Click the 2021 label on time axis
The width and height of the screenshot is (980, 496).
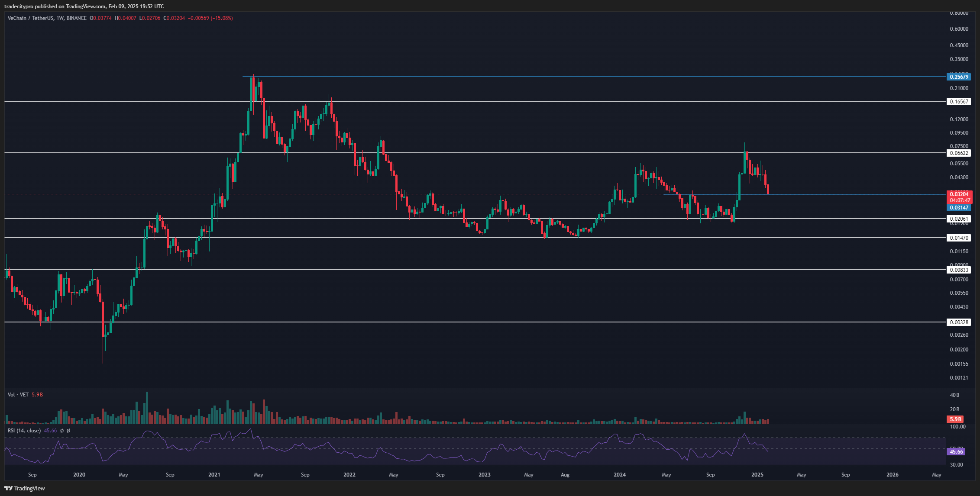pos(214,475)
